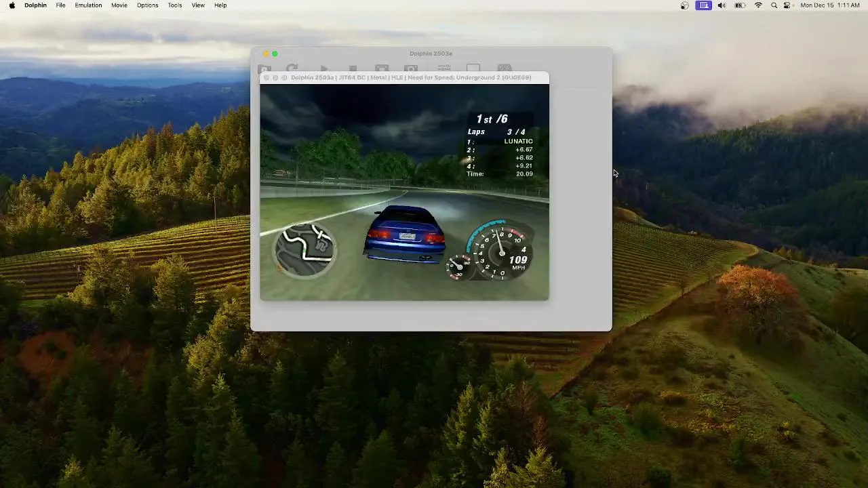The image size is (868, 488).
Task: Click the round status icon left of screen sharing
Action: [x=685, y=5]
